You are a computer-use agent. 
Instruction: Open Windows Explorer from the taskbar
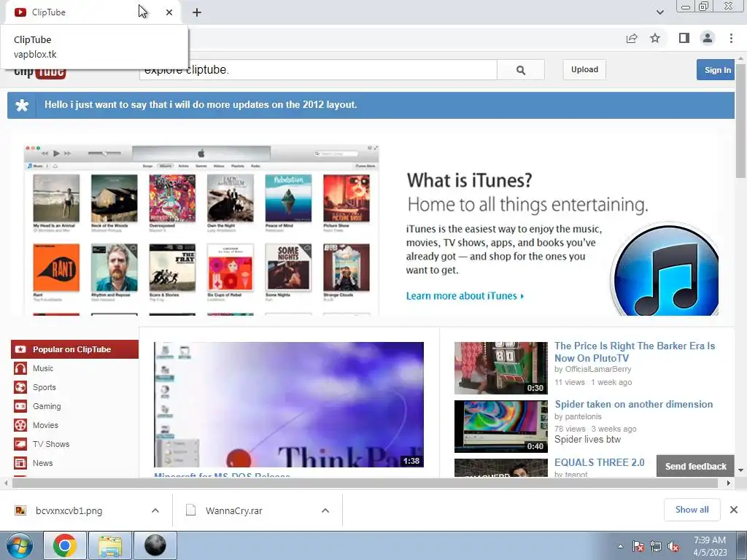coord(110,545)
